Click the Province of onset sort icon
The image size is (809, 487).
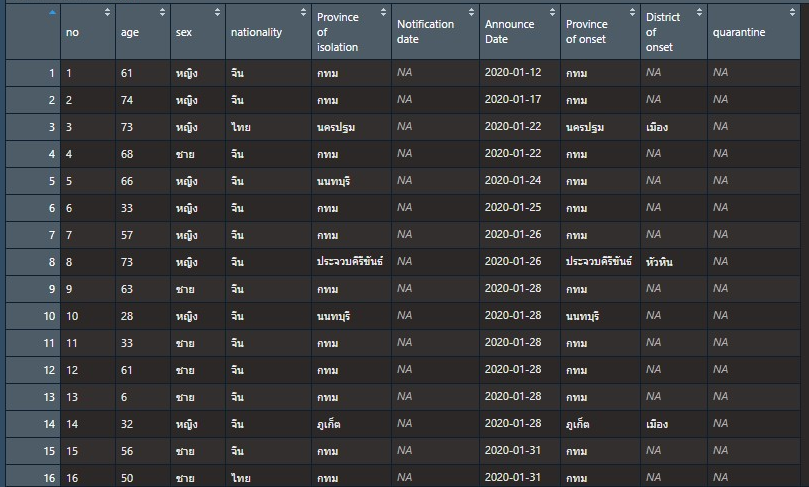[x=632, y=13]
